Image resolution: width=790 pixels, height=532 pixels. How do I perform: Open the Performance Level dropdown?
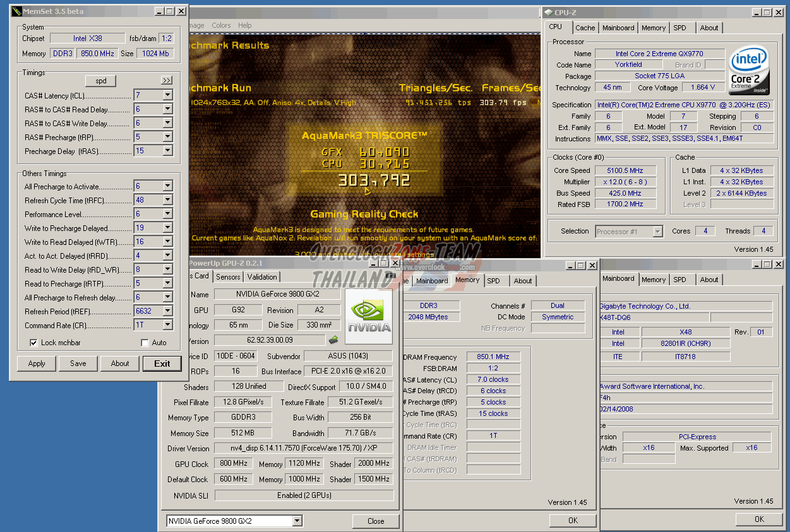pyautogui.click(x=167, y=214)
